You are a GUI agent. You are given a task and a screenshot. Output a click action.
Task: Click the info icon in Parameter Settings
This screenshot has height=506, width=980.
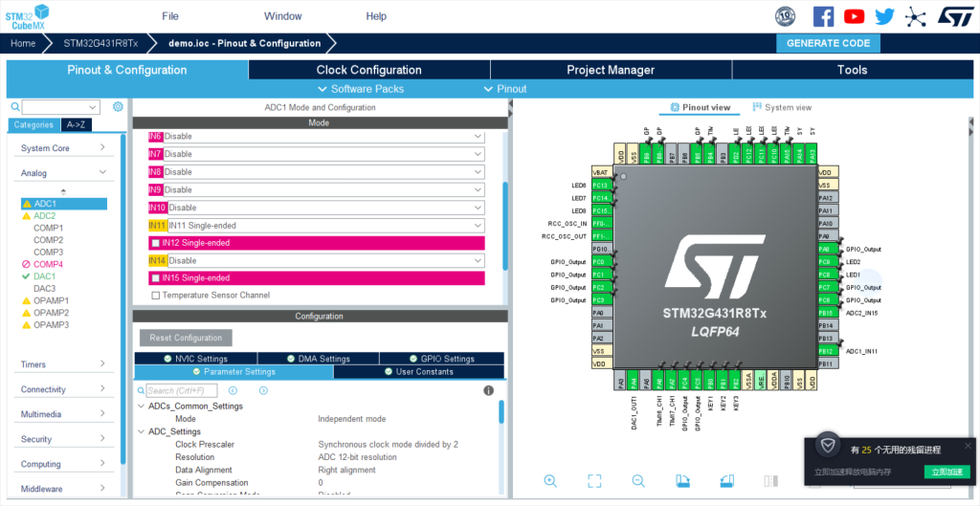point(488,390)
